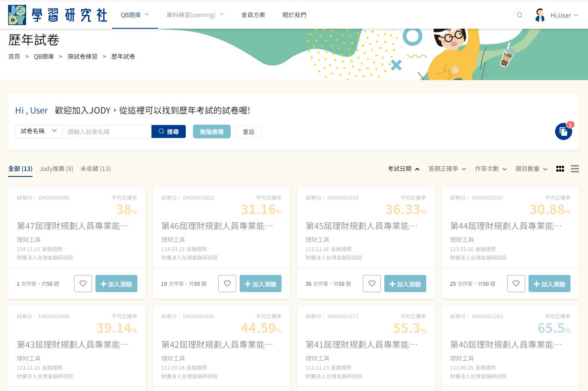
Task: Click the 學習研究社 site logo
Action: 58,15
